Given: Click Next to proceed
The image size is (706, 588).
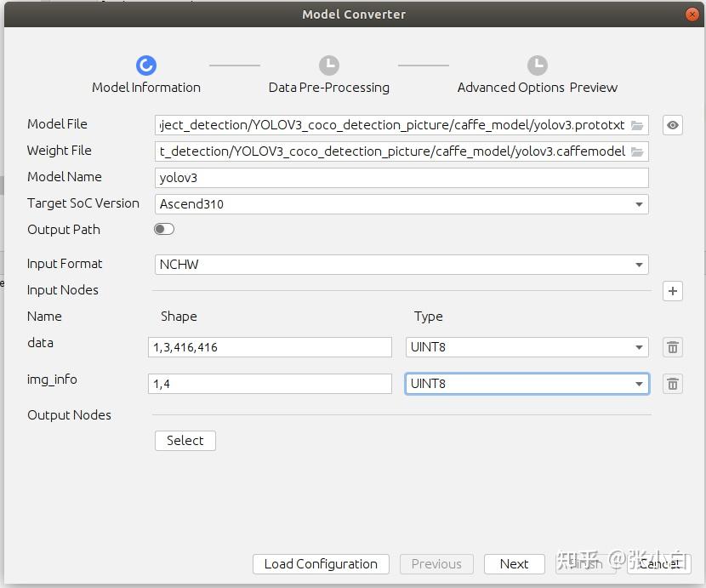Looking at the screenshot, I should (514, 564).
